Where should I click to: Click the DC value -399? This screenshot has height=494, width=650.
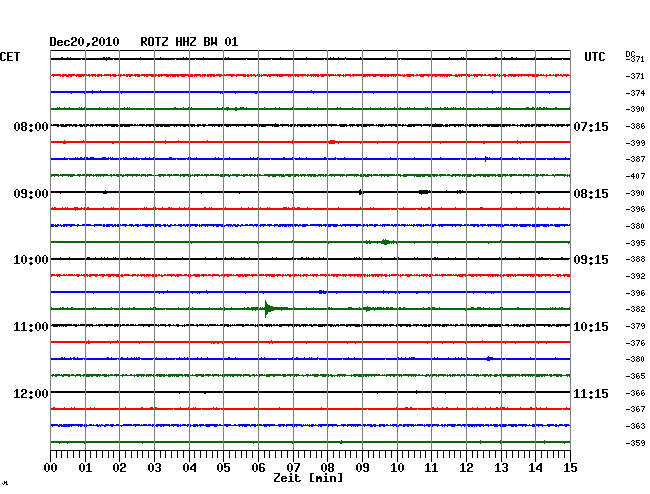pyautogui.click(x=635, y=143)
